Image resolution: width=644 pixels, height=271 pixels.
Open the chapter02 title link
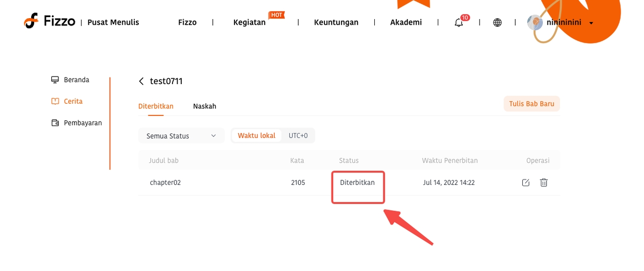tap(165, 183)
